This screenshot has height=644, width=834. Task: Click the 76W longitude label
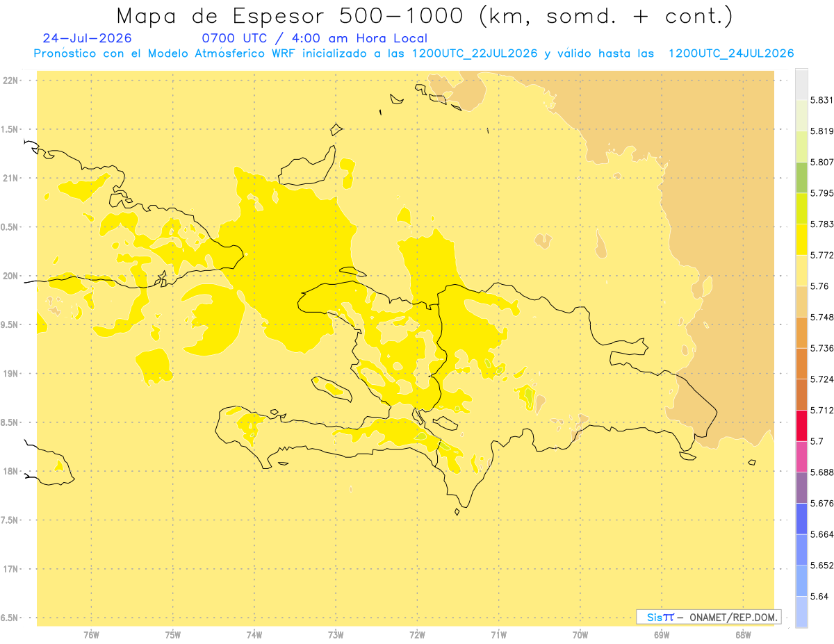(91, 635)
